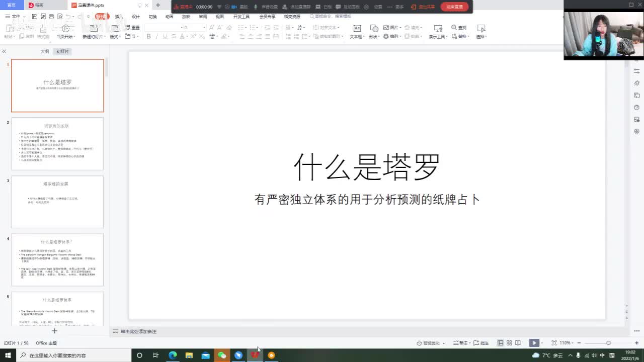Switch to Normal view in status bar
The image size is (644, 362).
pyautogui.click(x=500, y=343)
